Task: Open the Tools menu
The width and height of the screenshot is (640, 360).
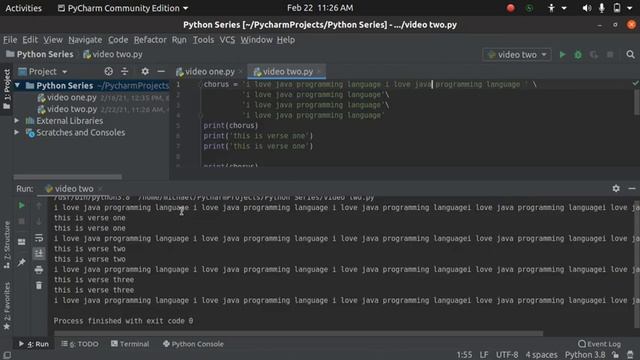Action: point(203,40)
